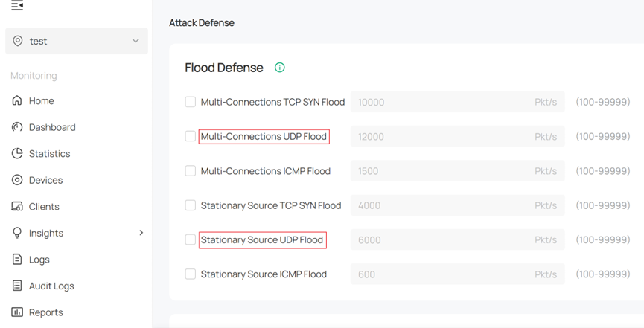Open the Insights menu item
The height and width of the screenshot is (328, 644).
coord(46,234)
